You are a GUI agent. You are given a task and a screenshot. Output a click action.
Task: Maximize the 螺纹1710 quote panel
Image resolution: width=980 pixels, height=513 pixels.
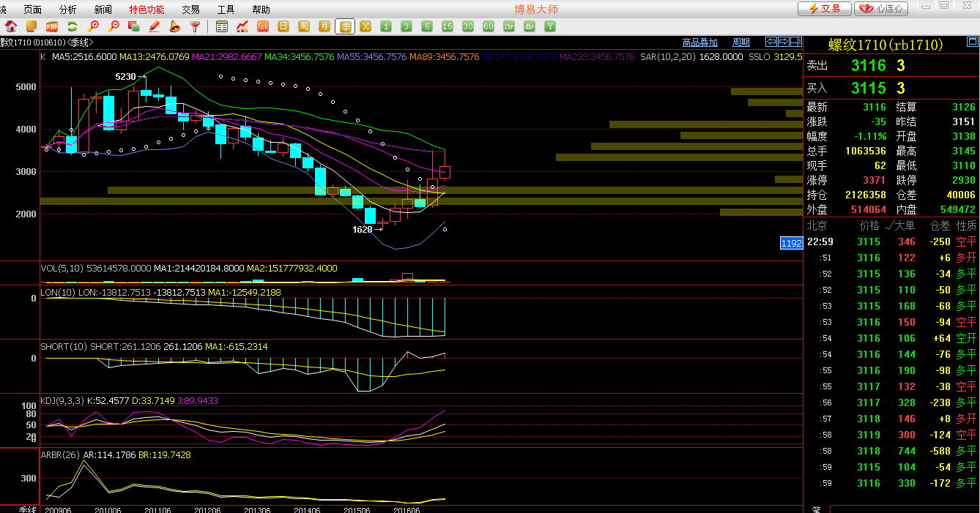pos(972,43)
